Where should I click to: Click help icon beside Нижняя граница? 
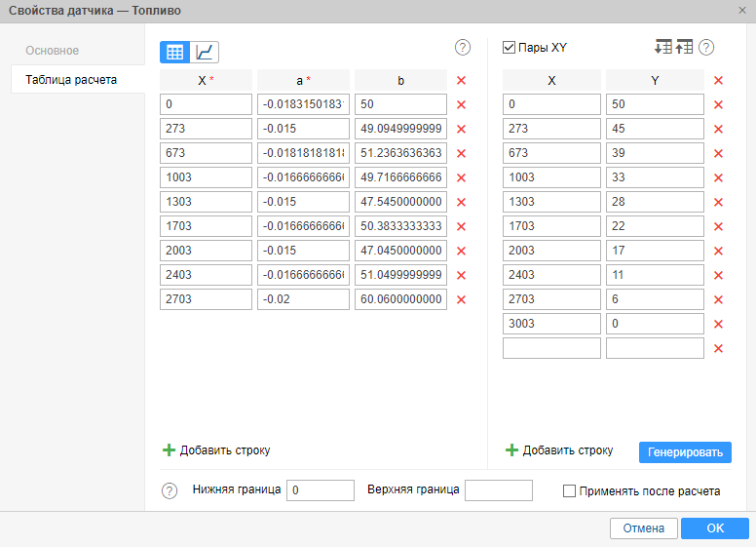pos(170,490)
